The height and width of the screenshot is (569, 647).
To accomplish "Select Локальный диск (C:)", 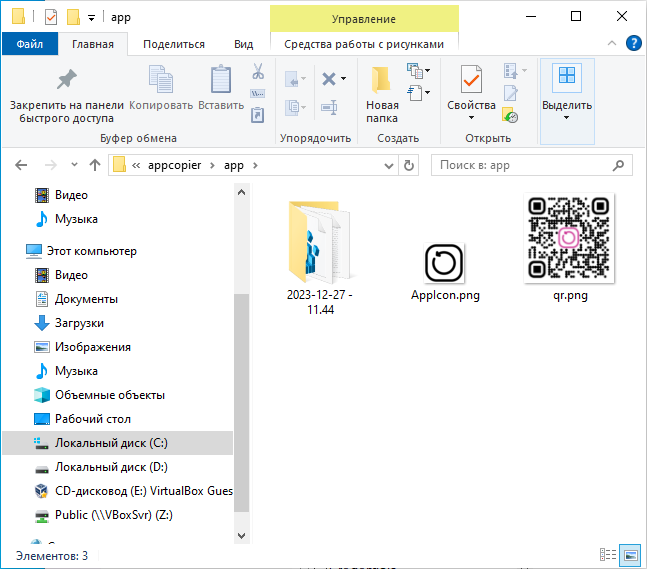I will pyautogui.click(x=118, y=443).
